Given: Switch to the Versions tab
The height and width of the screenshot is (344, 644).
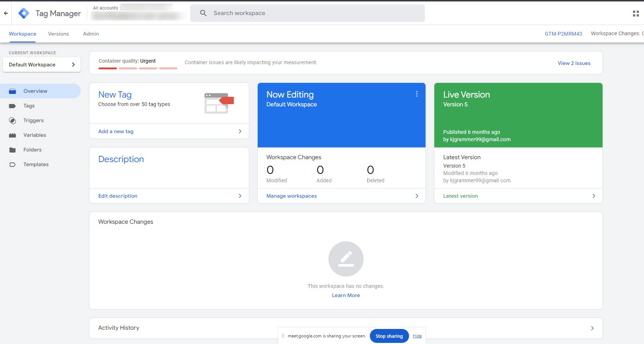Looking at the screenshot, I should coord(58,34).
